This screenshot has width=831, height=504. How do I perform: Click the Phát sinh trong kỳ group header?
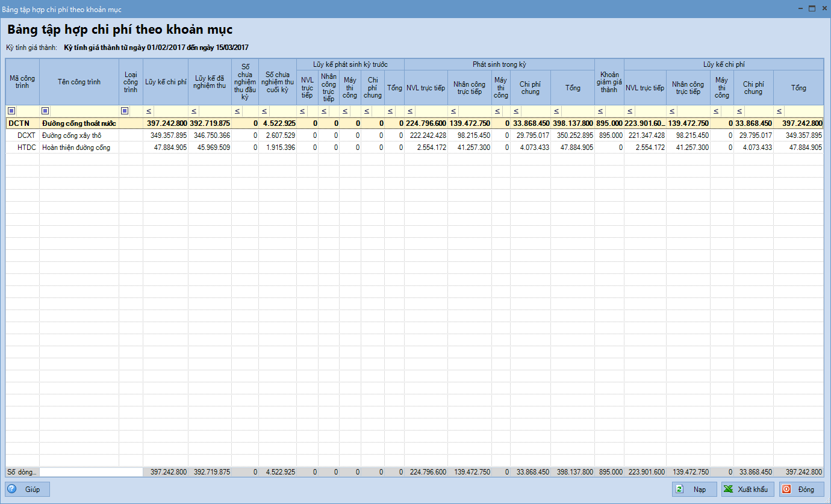pos(499,64)
